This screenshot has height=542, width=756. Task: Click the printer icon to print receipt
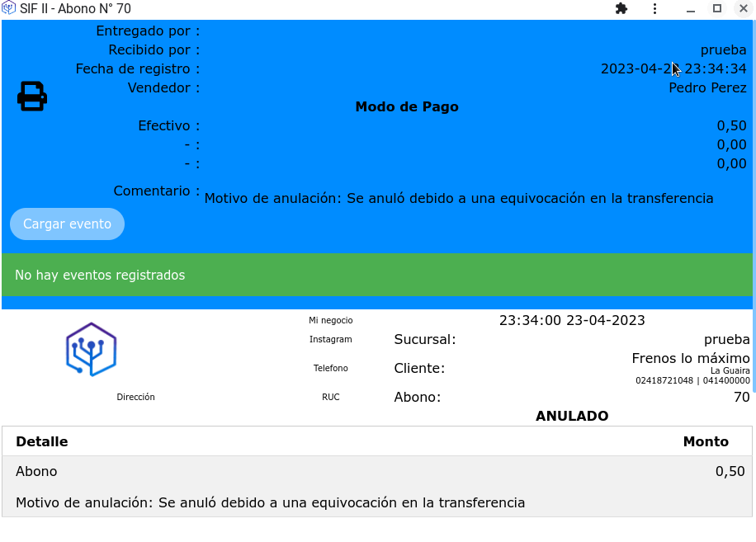32,97
